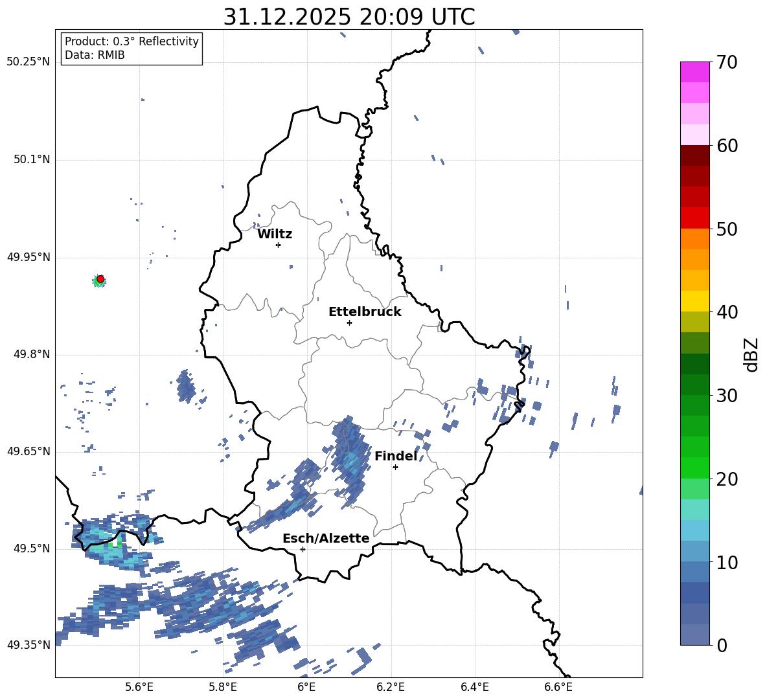This screenshot has width=767, height=700.
Task: Click the 49.5°N latitude label
Action: [x=32, y=548]
